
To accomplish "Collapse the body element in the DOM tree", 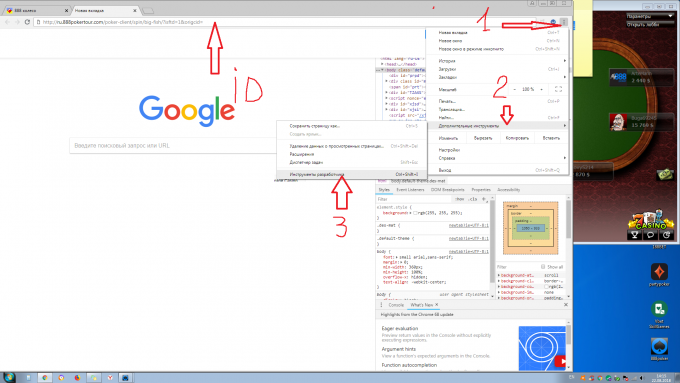I will (x=382, y=70).
